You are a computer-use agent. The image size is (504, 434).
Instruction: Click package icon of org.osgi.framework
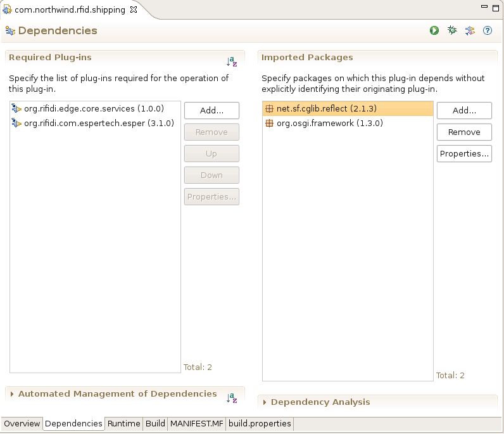269,123
